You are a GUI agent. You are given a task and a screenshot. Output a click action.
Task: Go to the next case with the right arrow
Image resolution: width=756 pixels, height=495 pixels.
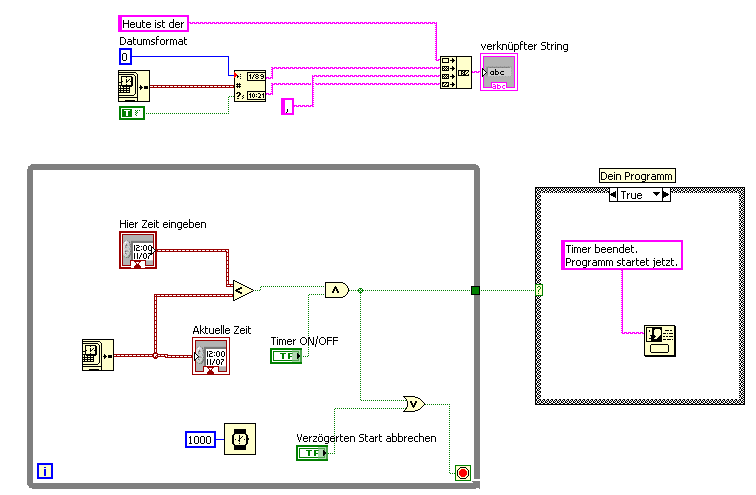pos(666,195)
